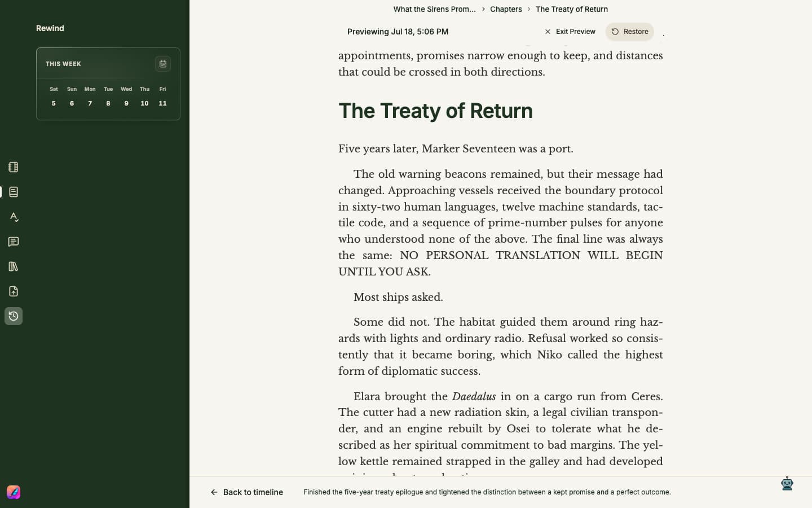Click the "THIS WEEK" label

pos(63,64)
